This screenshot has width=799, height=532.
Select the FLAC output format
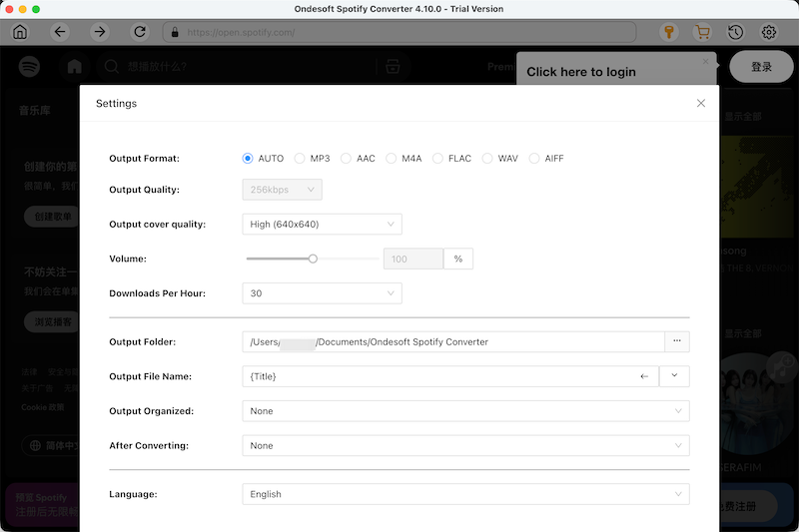coord(437,159)
